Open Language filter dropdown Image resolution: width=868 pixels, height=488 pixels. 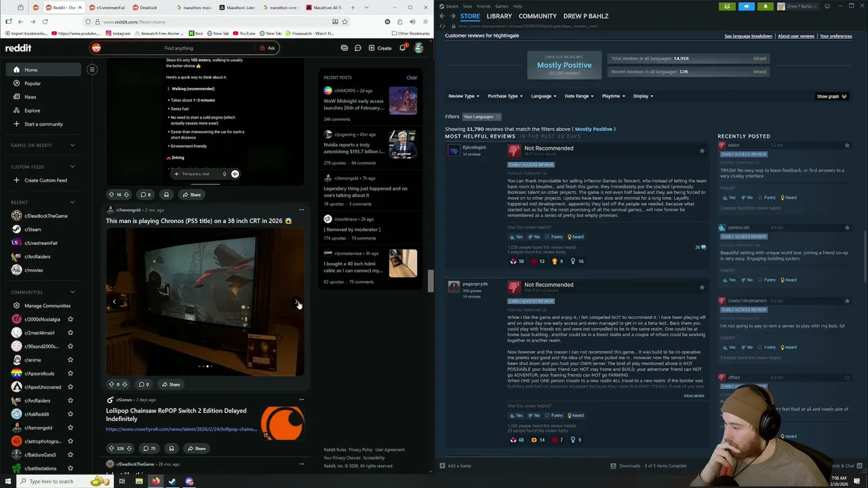(x=544, y=96)
